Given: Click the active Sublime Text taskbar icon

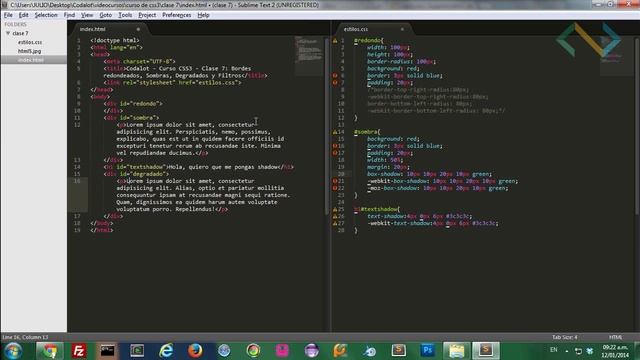Looking at the screenshot, I should click(486, 351).
